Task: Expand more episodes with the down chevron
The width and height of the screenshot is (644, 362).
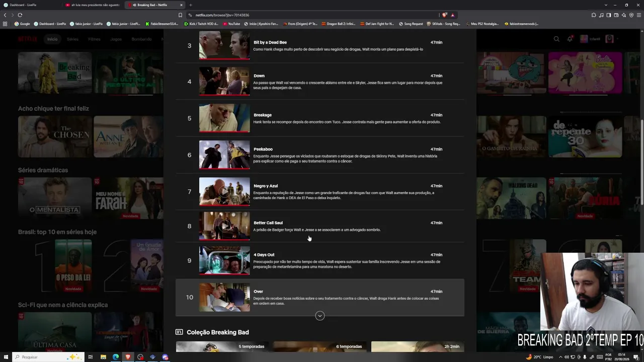Action: (x=320, y=316)
